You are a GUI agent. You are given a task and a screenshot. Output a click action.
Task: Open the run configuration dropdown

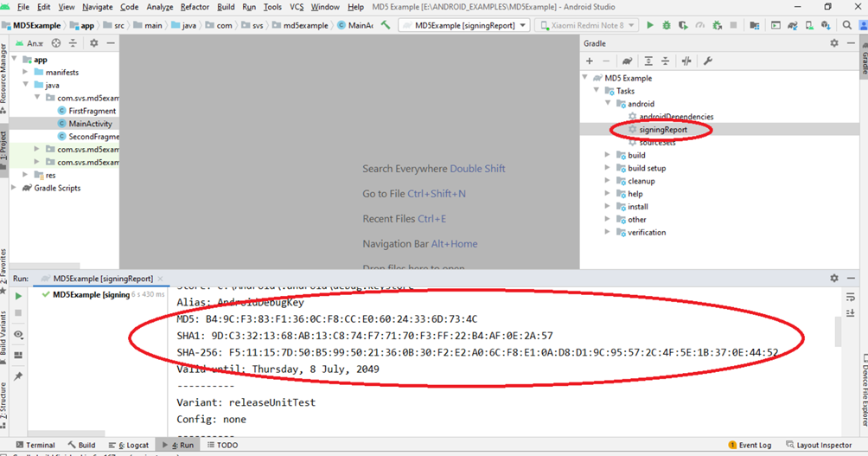(x=469, y=26)
